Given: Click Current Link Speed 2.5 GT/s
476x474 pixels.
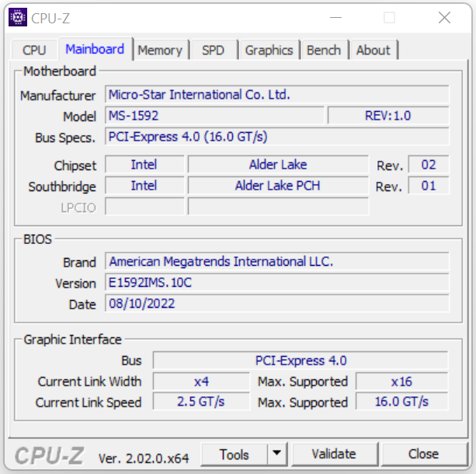Looking at the screenshot, I should coord(201,402).
